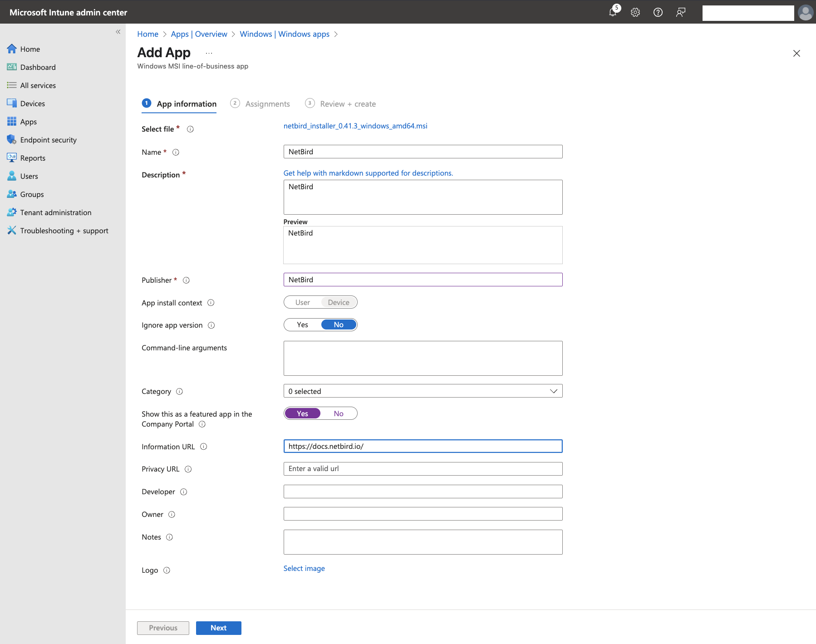
Task: Set Ignore app version to Yes
Action: coord(302,325)
